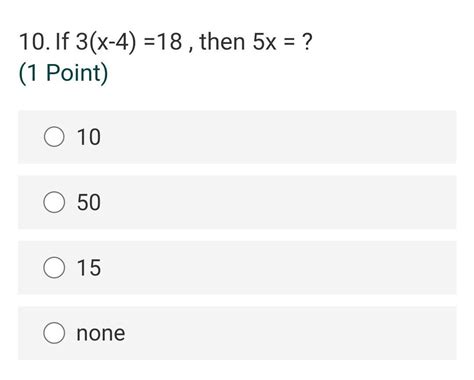Click the gray row of option 10

[237, 137]
